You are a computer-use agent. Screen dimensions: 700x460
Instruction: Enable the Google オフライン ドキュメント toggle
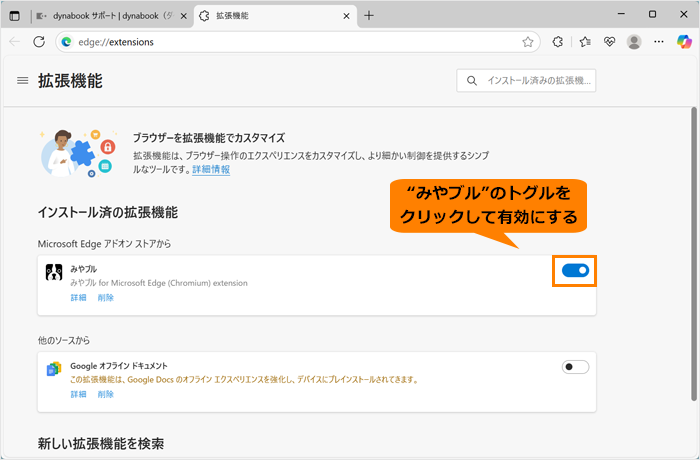(x=575, y=367)
